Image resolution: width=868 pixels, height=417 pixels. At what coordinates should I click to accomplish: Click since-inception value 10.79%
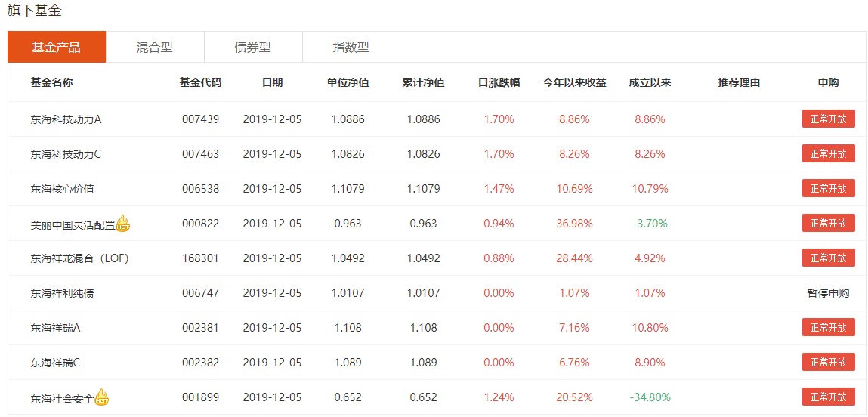[x=650, y=189]
